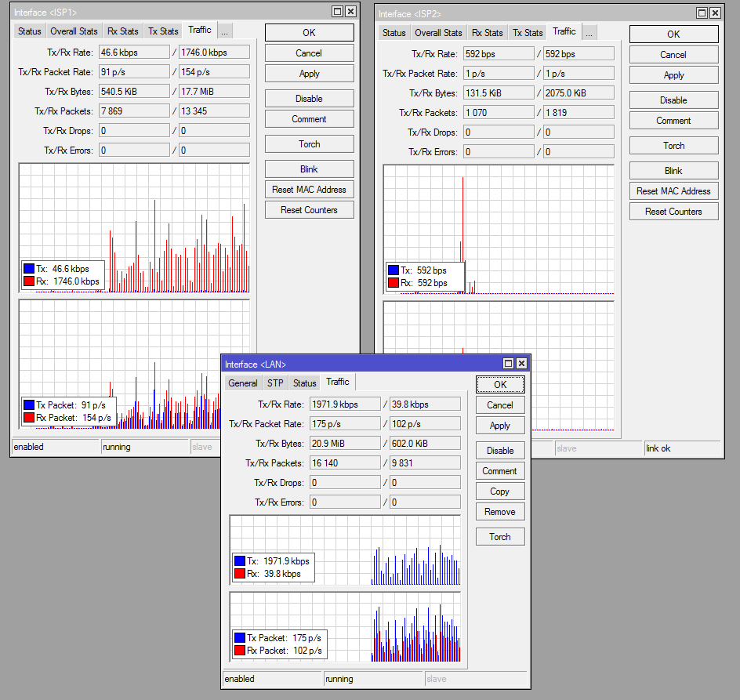
Task: Open the overflow tab menu on ISP1
Action: 224,31
